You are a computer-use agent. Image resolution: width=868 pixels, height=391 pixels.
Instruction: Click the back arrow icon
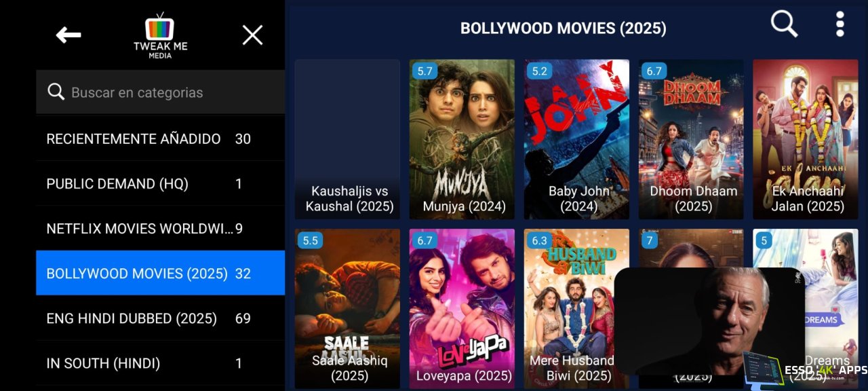click(x=68, y=35)
